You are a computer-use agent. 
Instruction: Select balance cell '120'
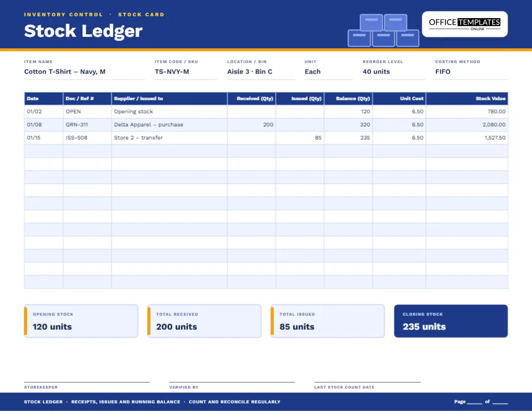coord(349,112)
